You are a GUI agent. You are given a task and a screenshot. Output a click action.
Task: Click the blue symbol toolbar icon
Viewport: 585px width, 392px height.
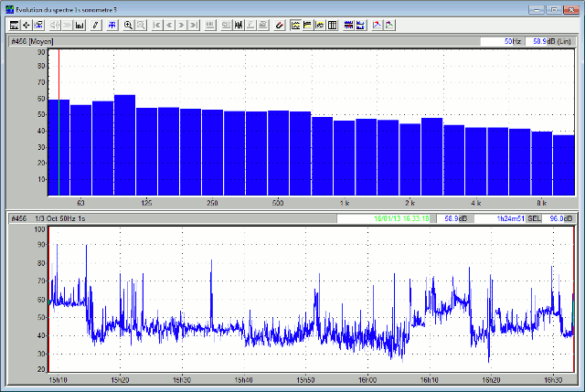[x=112, y=25]
